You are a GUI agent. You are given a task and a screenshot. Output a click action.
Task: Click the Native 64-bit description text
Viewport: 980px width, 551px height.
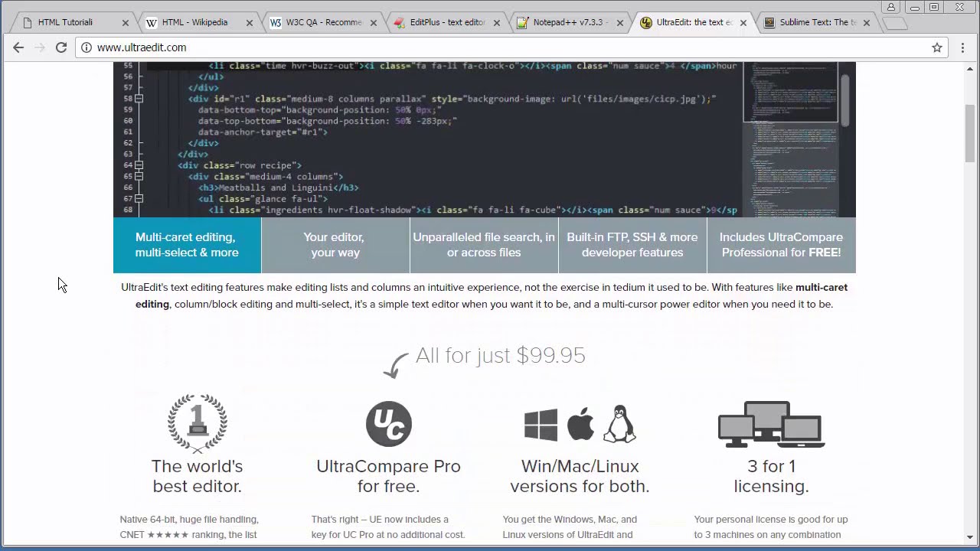[x=189, y=527]
